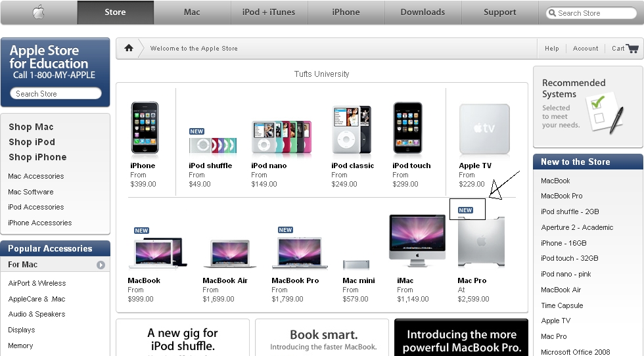Open the shopping cart icon
Screen dimensions: 644x356
coord(632,49)
